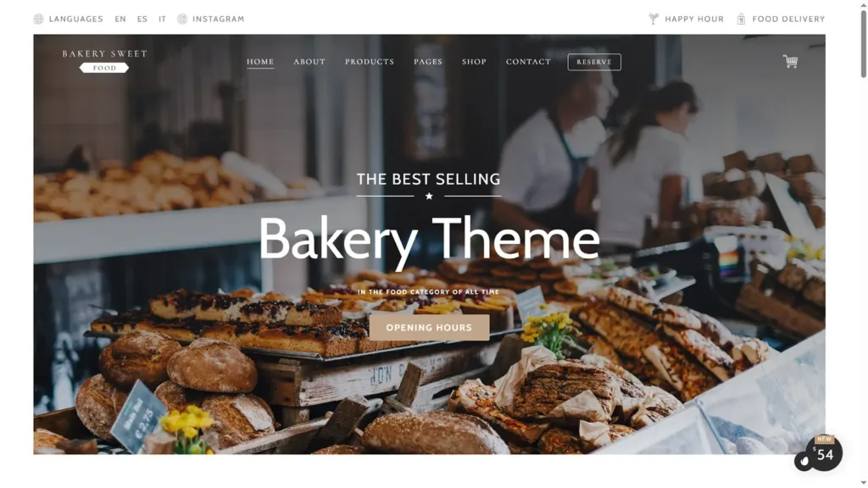Click the Bakery Sweet Food logo

104,61
